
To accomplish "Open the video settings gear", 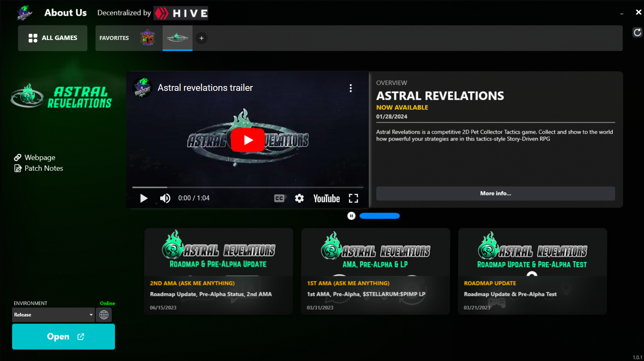I will (x=299, y=198).
